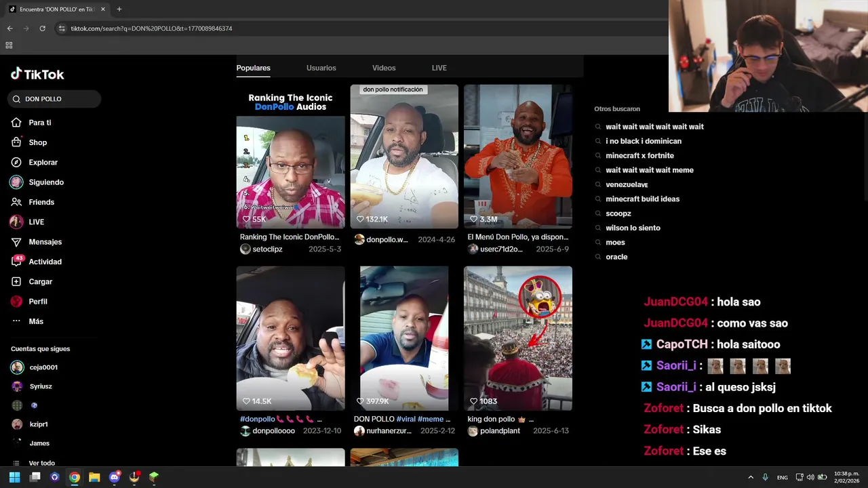Click the browser reload button
The image size is (868, 488).
pyautogui.click(x=42, y=28)
